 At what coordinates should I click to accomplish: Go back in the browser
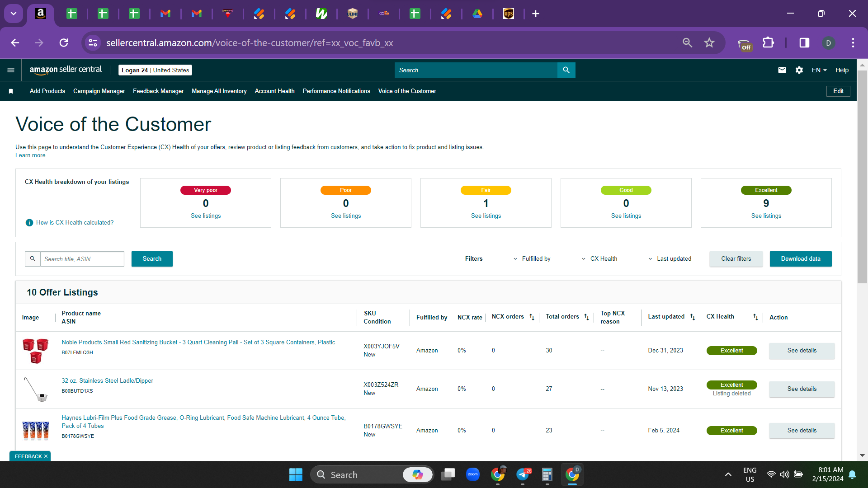click(x=15, y=42)
